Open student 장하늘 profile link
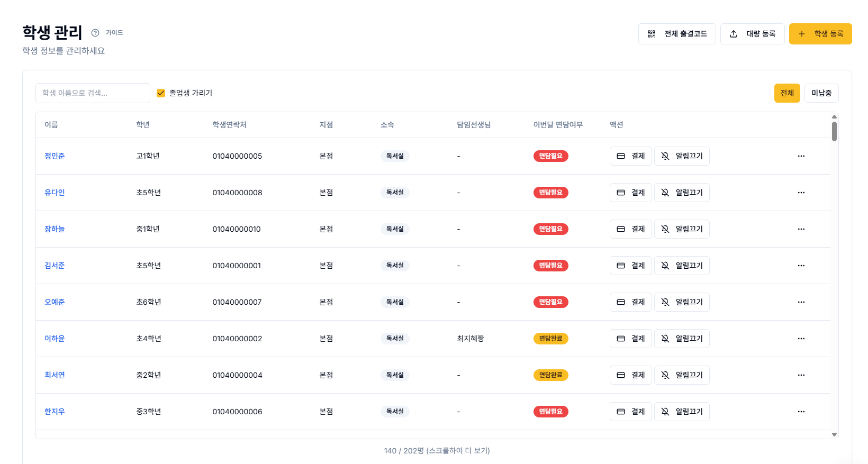This screenshot has width=868, height=464. click(55, 229)
